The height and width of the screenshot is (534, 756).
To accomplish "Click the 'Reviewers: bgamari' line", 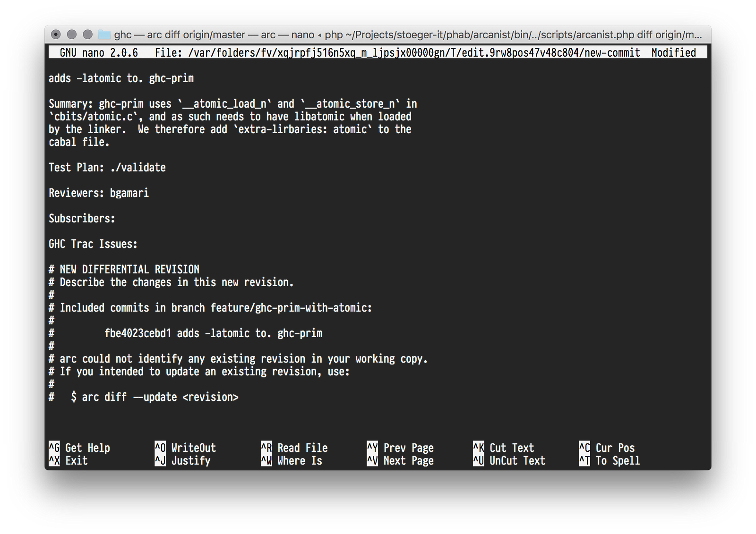I will [x=99, y=193].
